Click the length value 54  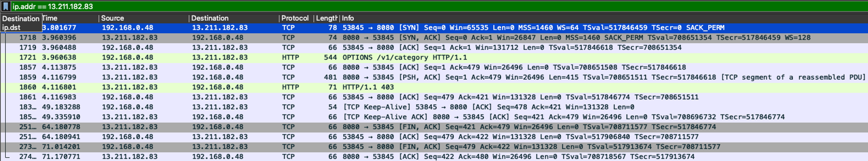(332, 107)
